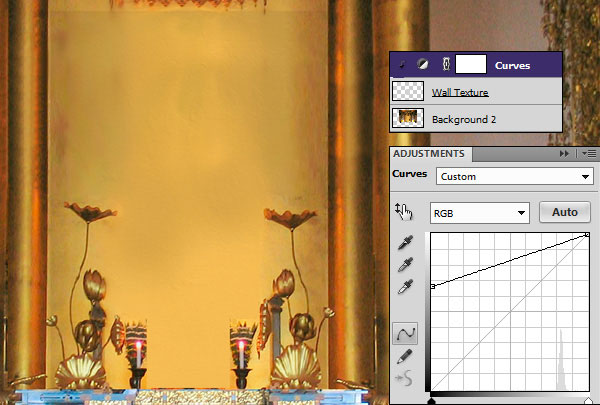Image resolution: width=600 pixels, height=405 pixels.
Task: Select the draw curve pencil tool
Action: tap(405, 356)
